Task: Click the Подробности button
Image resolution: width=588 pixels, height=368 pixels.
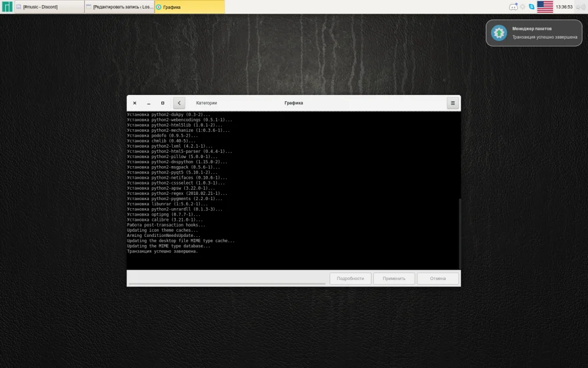Action: pyautogui.click(x=350, y=279)
